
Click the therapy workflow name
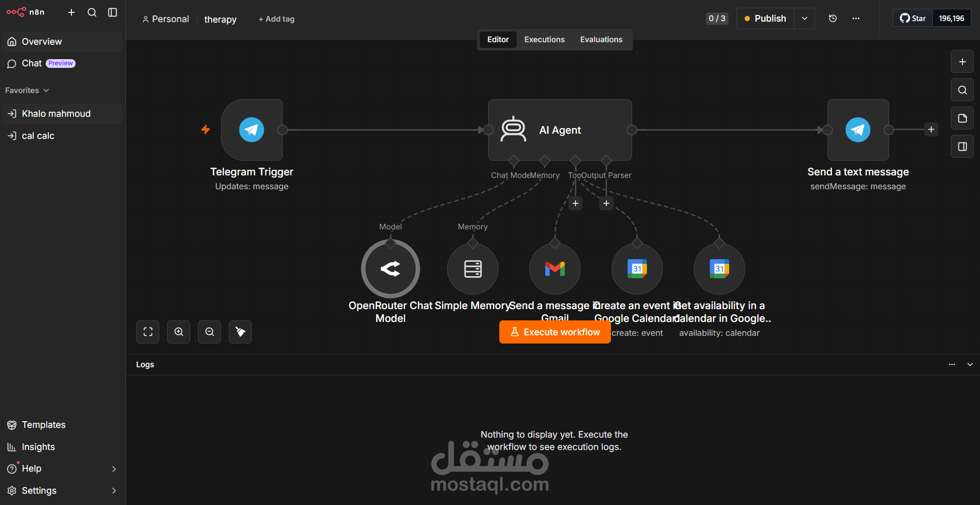(220, 19)
